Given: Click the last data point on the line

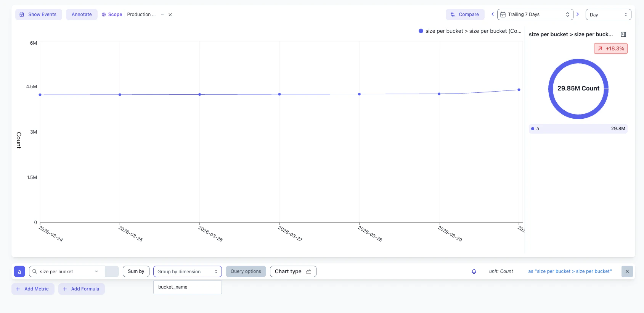Looking at the screenshot, I should click(x=519, y=90).
